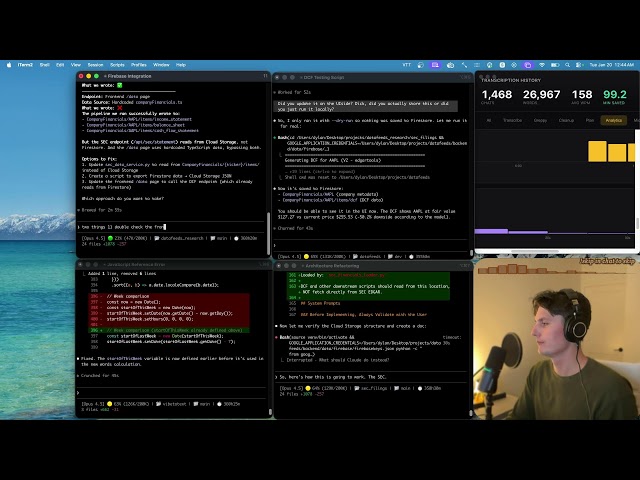Open the Session menu
This screenshot has height=480, width=640.
tap(95, 65)
